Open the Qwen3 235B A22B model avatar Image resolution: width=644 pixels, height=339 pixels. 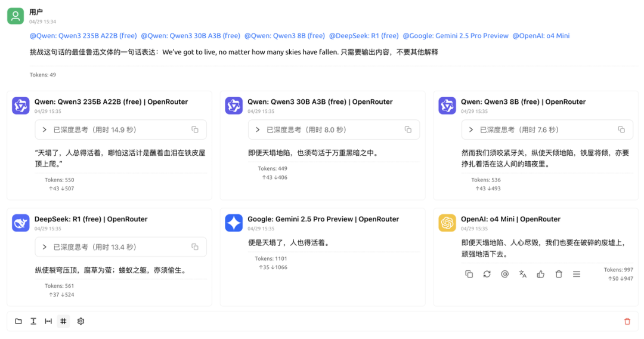[x=20, y=106]
